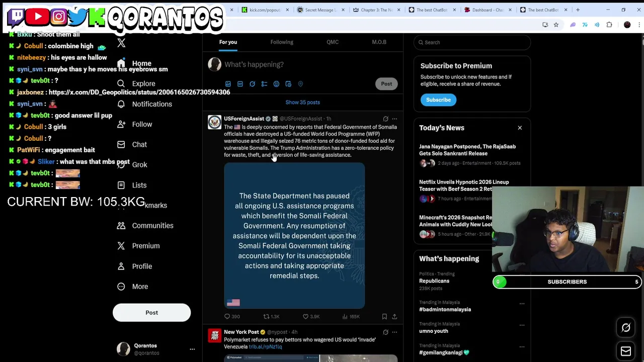Open USForeignAssist profile avatar
Image resolution: width=644 pixels, height=362 pixels.
(x=214, y=122)
